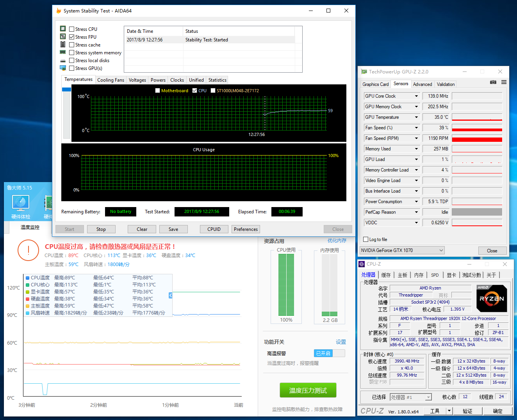The image size is (517, 420).
Task: Click 验证 button in CPU-Z
Action: click(x=467, y=411)
